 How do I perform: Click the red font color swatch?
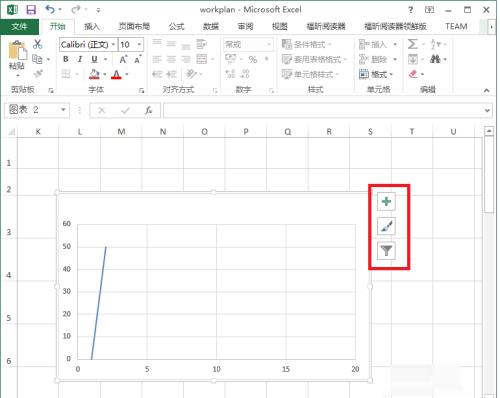[x=116, y=74]
